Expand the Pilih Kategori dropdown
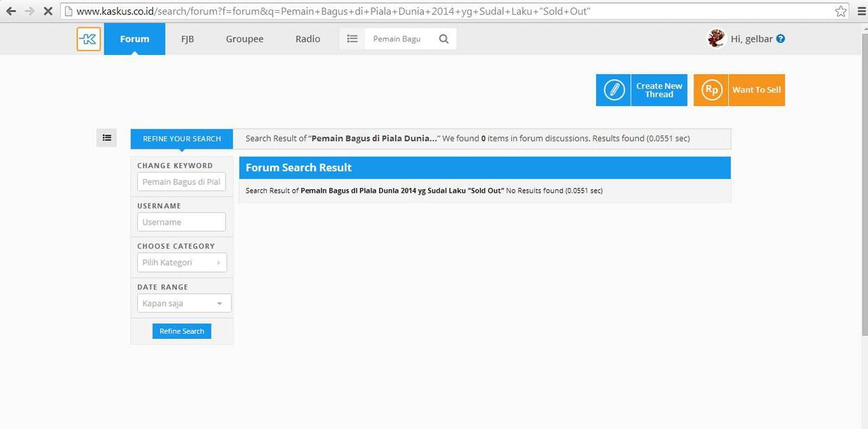868x429 pixels. [182, 263]
